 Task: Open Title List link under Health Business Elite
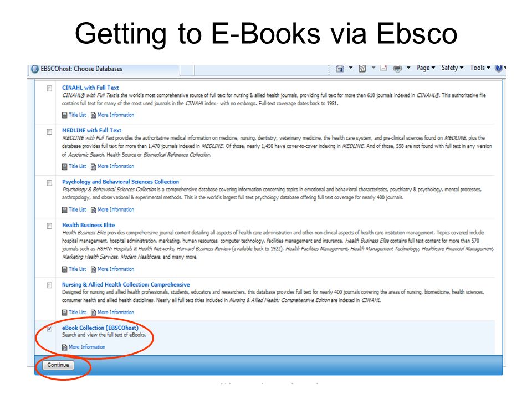[x=78, y=269]
